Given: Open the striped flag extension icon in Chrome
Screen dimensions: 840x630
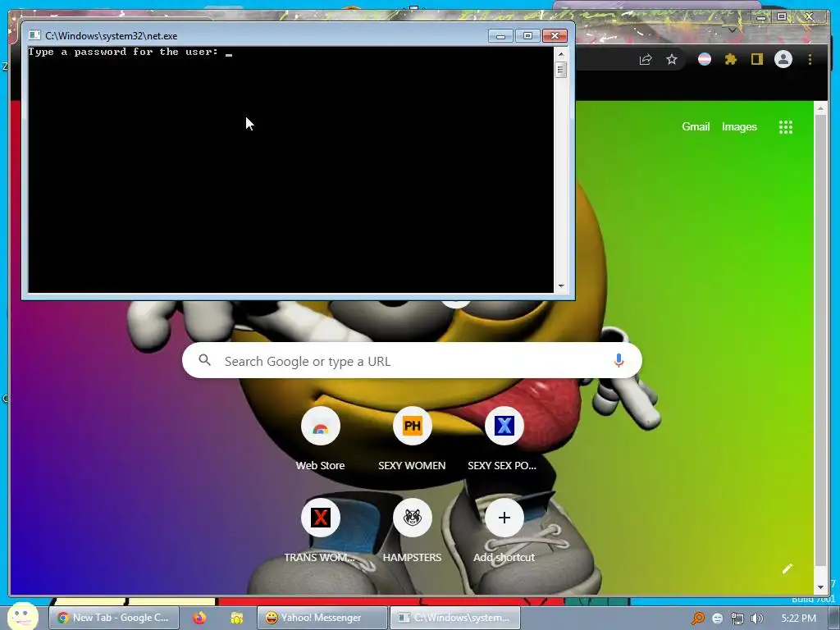Looking at the screenshot, I should point(705,59).
